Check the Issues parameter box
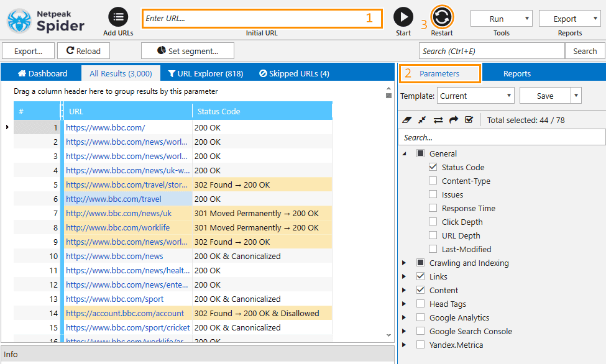This screenshot has height=364, width=606. click(x=433, y=194)
